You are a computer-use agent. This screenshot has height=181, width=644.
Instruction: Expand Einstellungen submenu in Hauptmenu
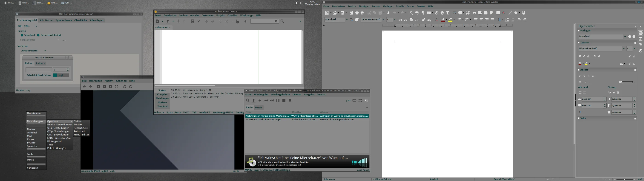point(36,121)
